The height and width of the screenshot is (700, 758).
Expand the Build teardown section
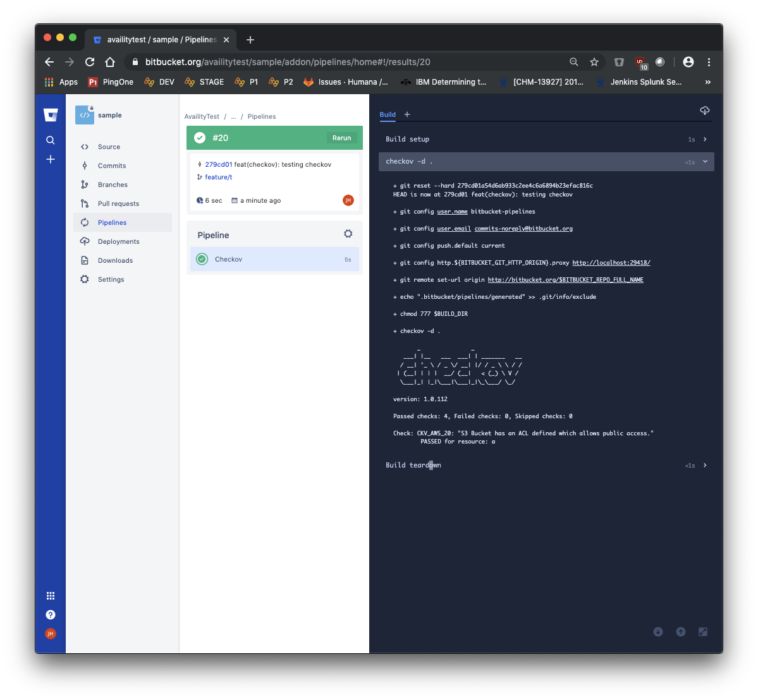[x=546, y=465]
